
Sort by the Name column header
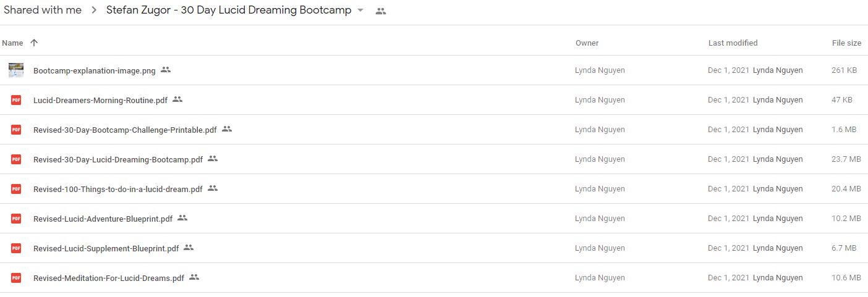[x=12, y=43]
